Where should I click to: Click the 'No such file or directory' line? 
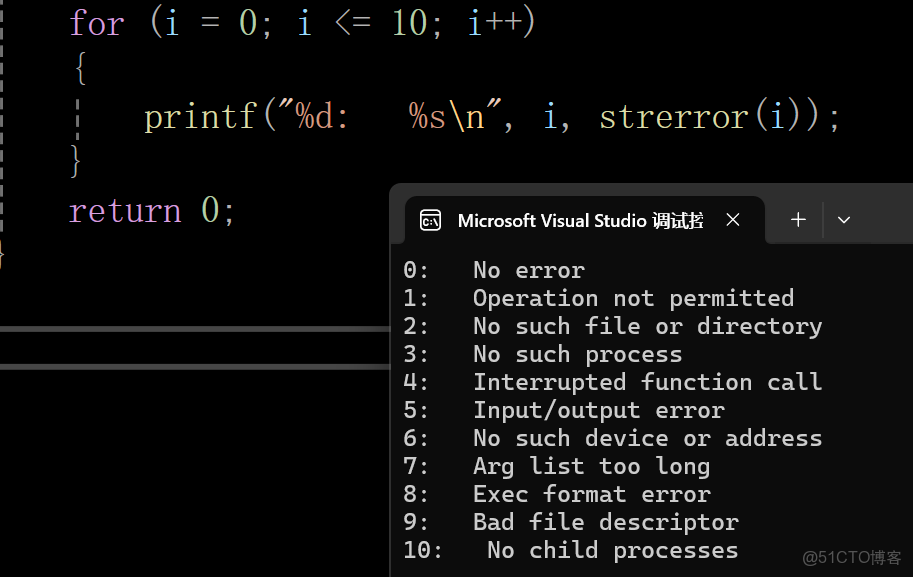coord(647,326)
